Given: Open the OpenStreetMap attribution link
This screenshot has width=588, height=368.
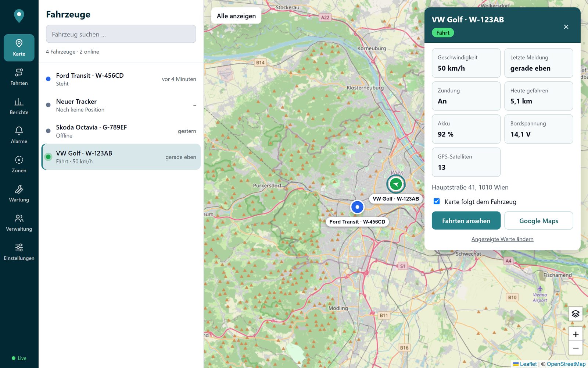Looking at the screenshot, I should coord(566,364).
